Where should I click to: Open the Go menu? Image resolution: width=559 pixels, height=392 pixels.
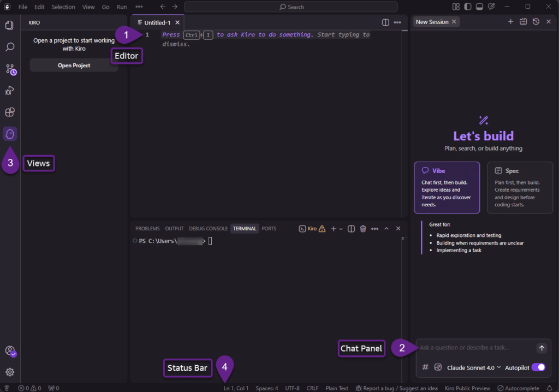pos(105,7)
